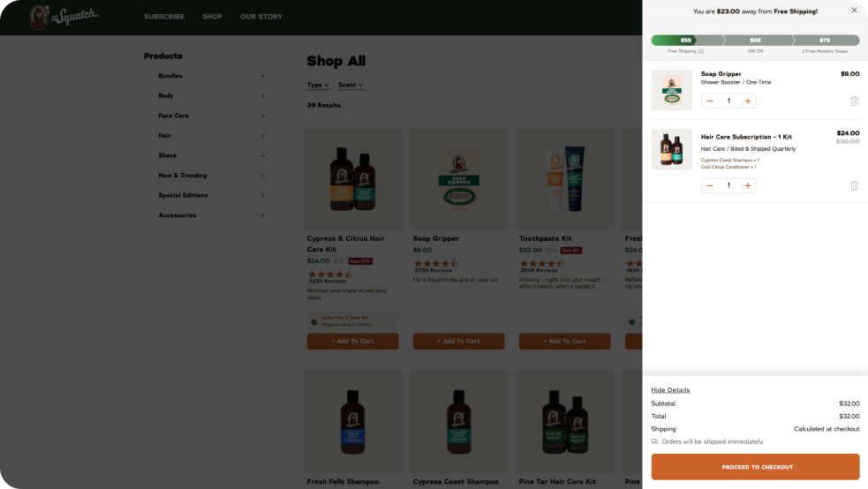Toggle Subscribe & Save on Cypress Kit
Screen dimensions: 868x489
click(313, 321)
